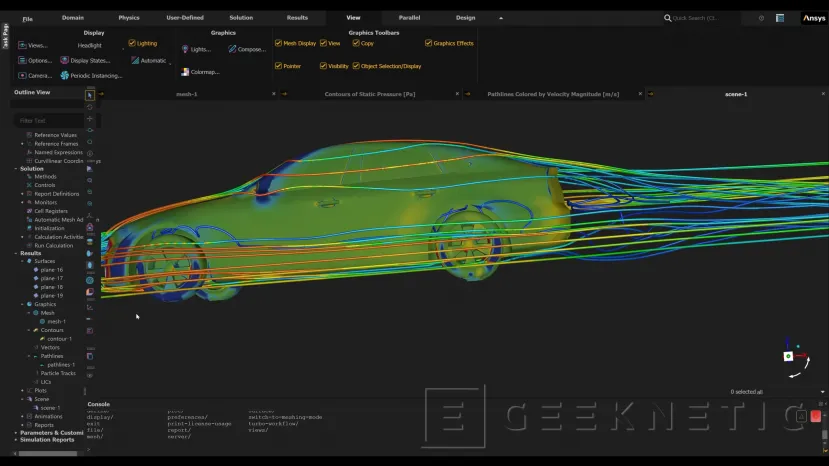This screenshot has width=829, height=466.
Task: Open the Domain ribbon tab
Action: tap(73, 17)
